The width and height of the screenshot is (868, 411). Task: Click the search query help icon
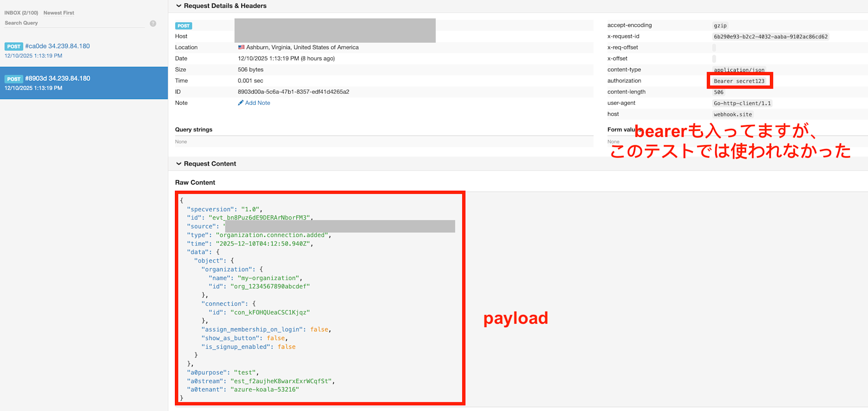[153, 23]
